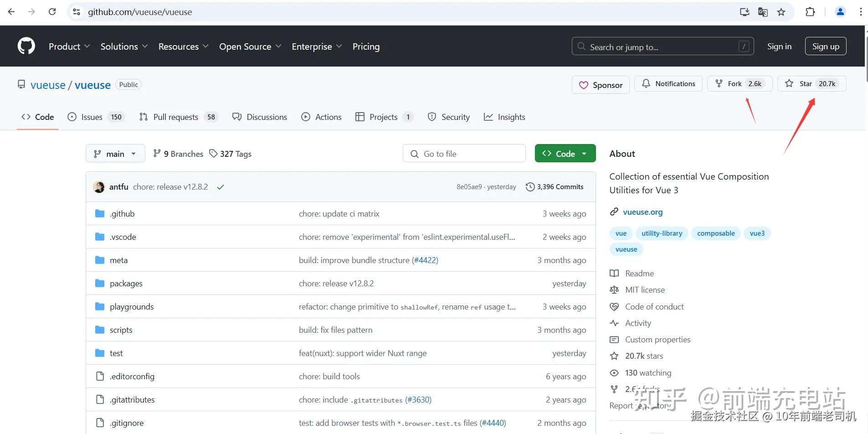Viewport: 868px width, 434px height.
Task: Click the watching eye icon
Action: point(614,373)
